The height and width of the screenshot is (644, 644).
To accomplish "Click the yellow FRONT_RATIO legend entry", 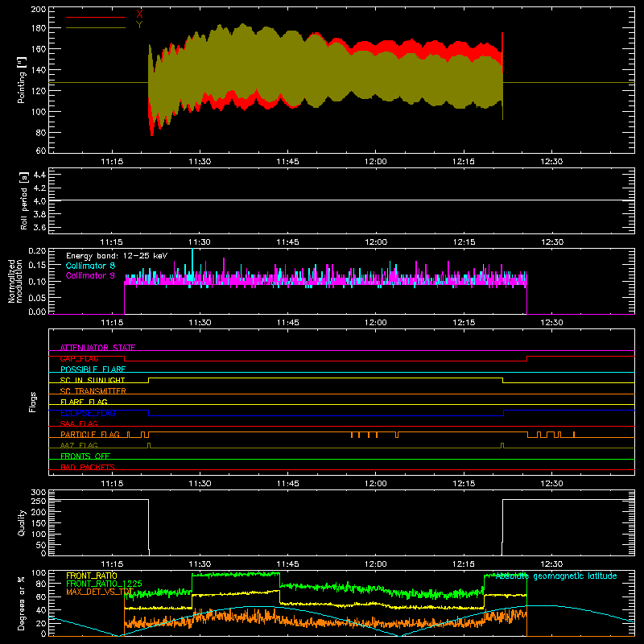I will point(92,576).
